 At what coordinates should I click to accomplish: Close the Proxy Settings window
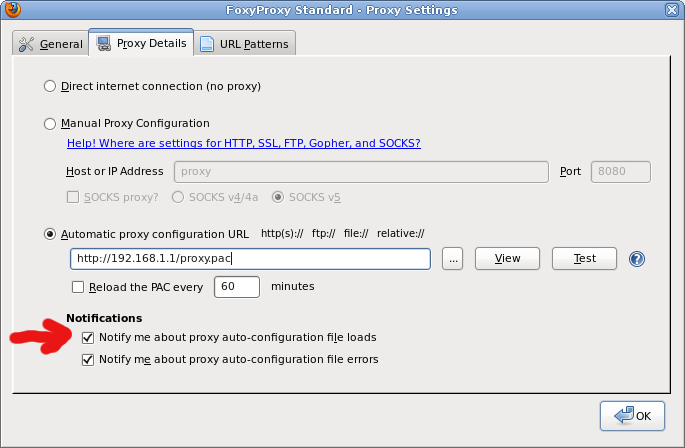[x=672, y=10]
